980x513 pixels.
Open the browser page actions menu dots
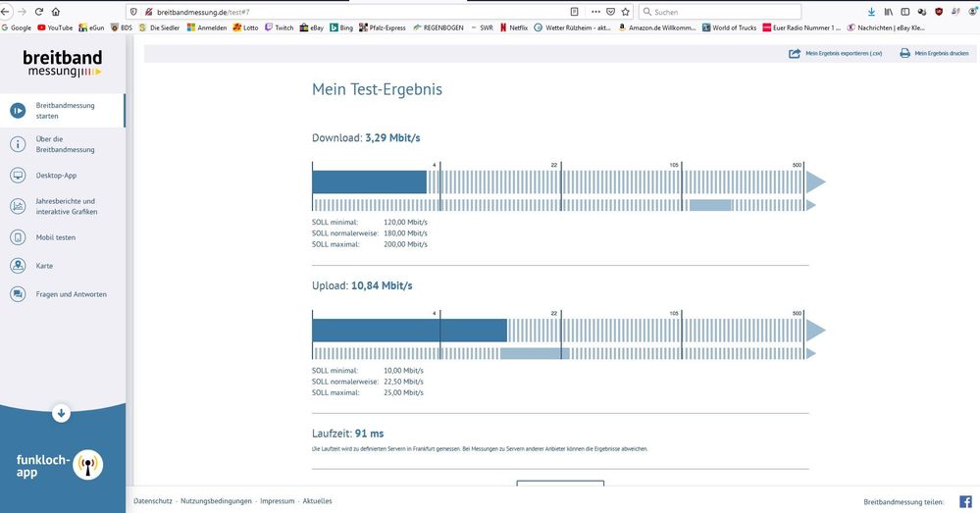tap(595, 12)
